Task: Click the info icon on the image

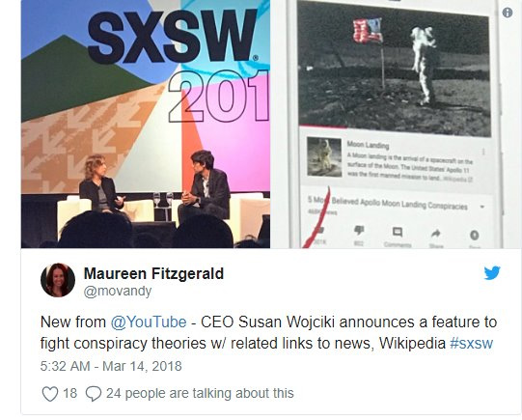Action: pos(508,13)
